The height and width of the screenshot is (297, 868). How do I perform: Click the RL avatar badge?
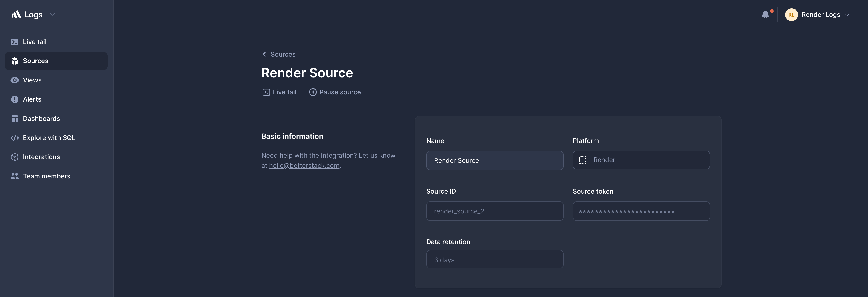tap(791, 15)
